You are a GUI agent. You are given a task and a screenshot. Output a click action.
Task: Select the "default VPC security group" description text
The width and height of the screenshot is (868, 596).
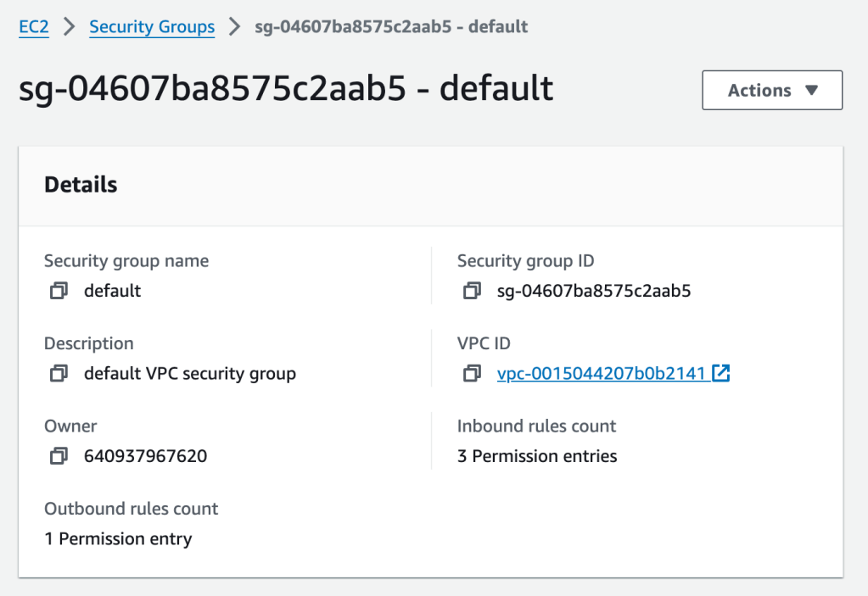tap(190, 373)
